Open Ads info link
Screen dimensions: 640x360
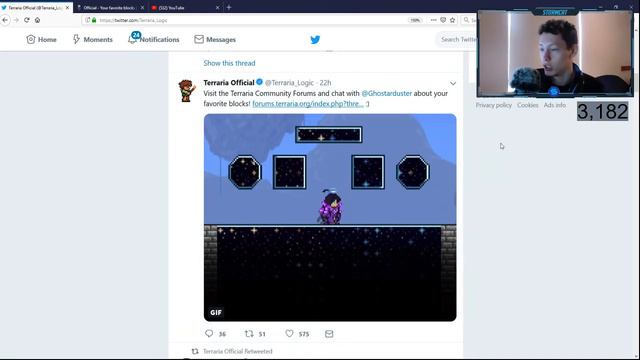[x=555, y=105]
